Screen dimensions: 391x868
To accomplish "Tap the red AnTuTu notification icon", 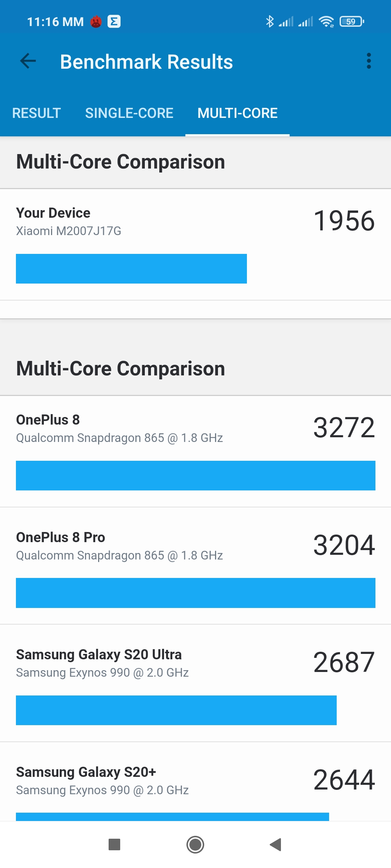I will [96, 22].
